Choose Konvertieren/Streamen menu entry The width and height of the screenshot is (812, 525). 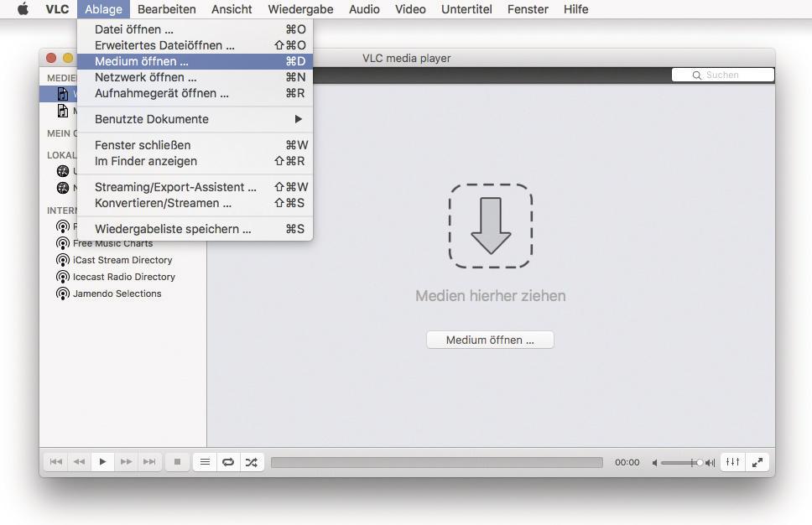click(195, 204)
